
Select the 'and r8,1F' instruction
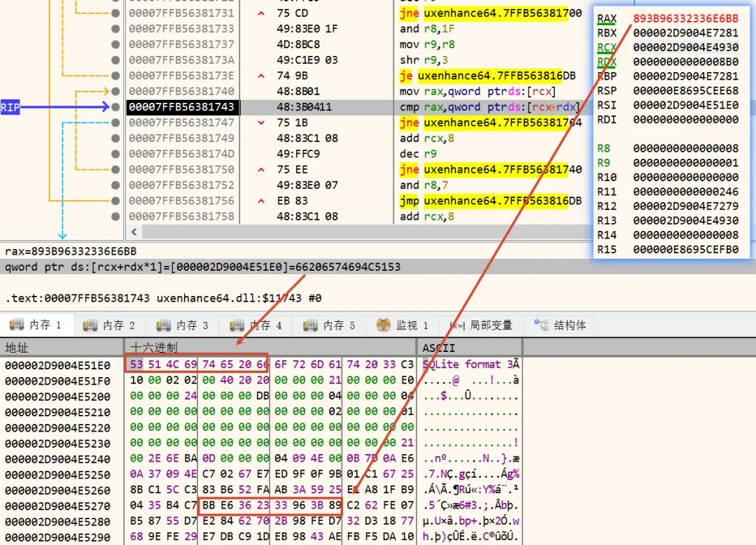(x=427, y=29)
